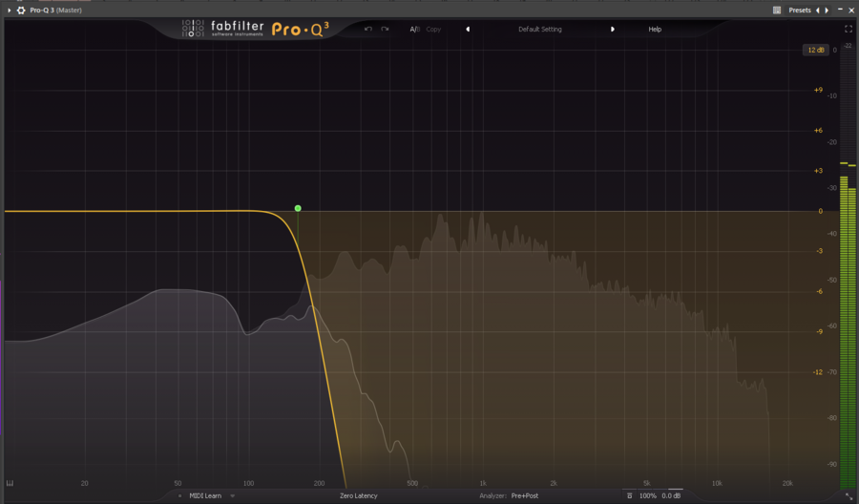Toggle the MIDI Learn enable dot
The height and width of the screenshot is (504, 859).
click(x=179, y=495)
